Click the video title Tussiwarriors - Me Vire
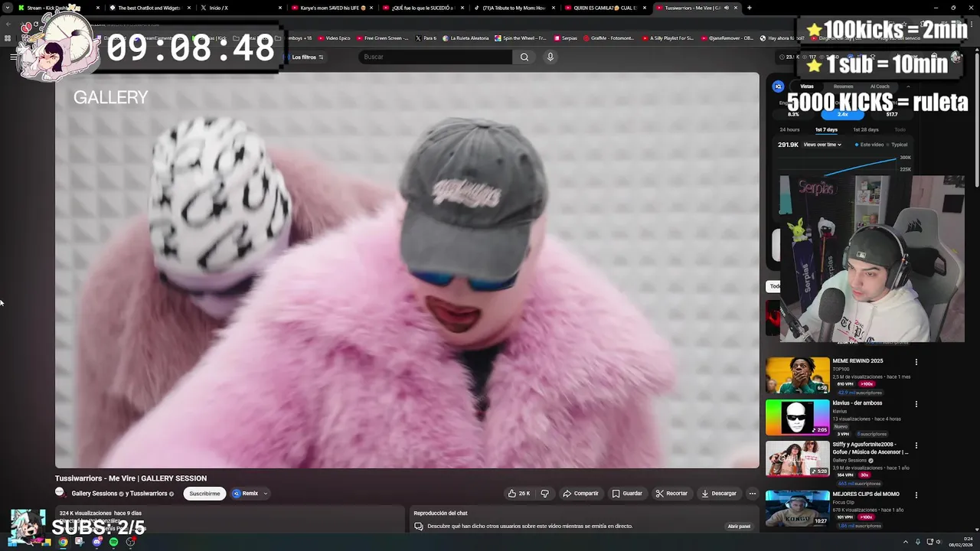980x551 pixels. (131, 478)
